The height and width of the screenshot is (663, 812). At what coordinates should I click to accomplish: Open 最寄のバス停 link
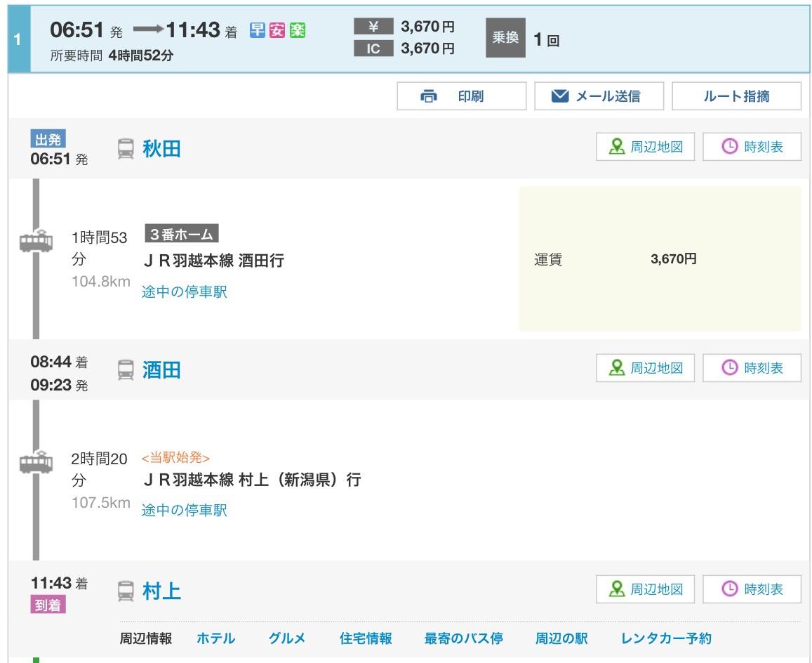(463, 638)
